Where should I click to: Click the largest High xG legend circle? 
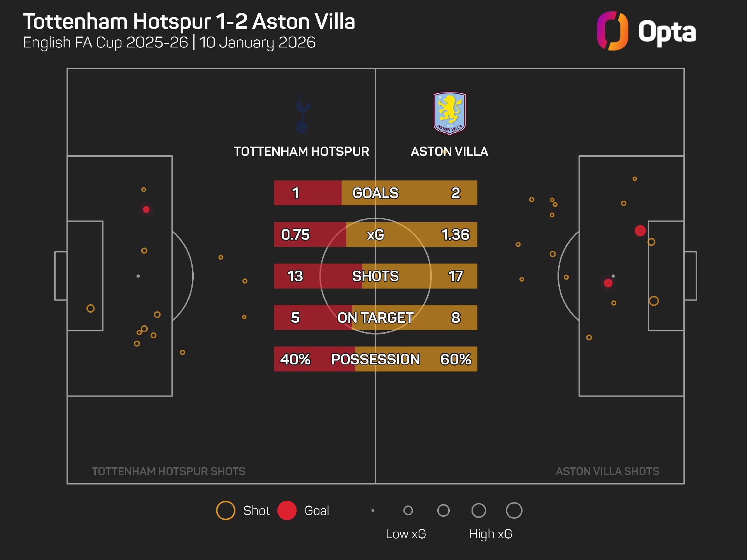(x=514, y=511)
